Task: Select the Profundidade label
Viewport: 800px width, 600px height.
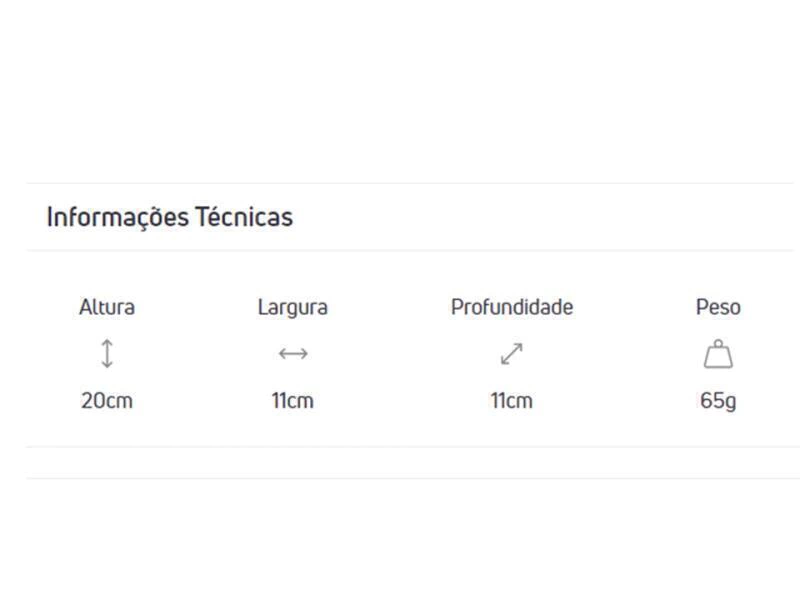Action: pyautogui.click(x=512, y=307)
